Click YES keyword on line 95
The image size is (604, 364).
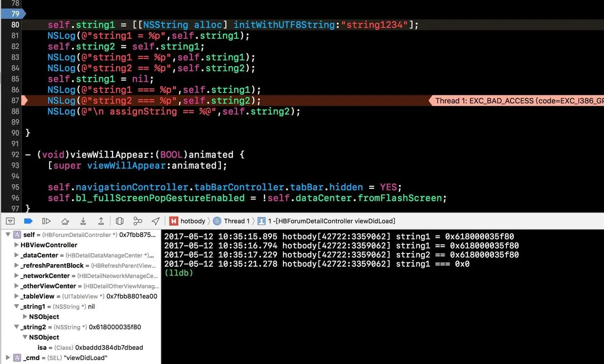click(x=388, y=187)
